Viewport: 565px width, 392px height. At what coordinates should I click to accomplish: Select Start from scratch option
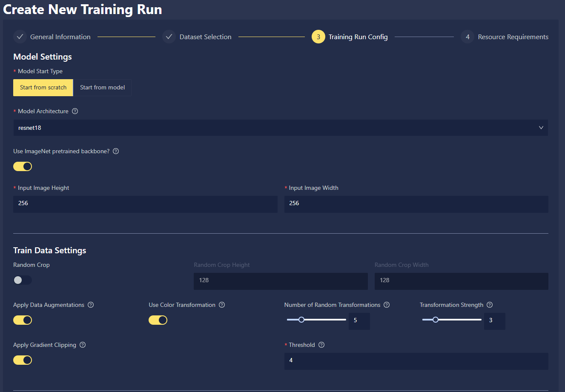pos(43,88)
